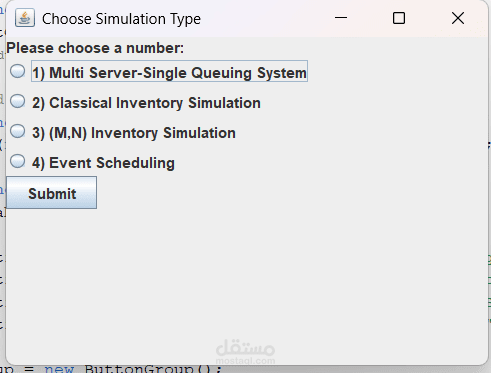Image resolution: width=491 pixels, height=373 pixels.
Task: Click the "2) Classical Inventory Simulation" label text
Action: (x=146, y=103)
